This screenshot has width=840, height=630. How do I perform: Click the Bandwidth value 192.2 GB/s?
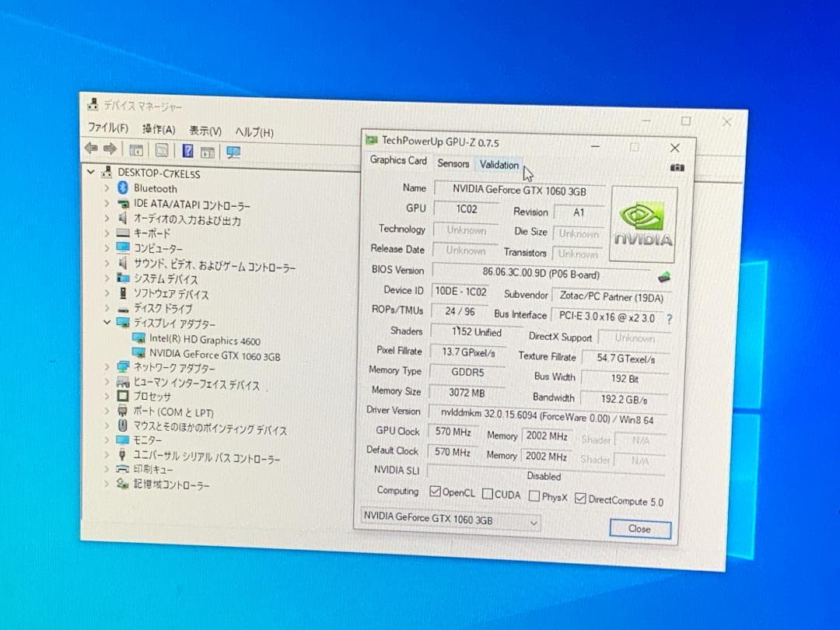click(x=624, y=399)
